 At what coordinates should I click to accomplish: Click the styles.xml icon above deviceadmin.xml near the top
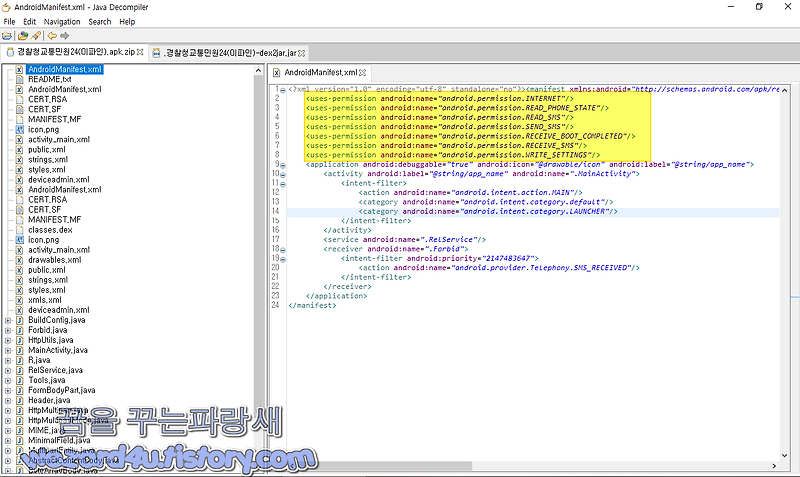tap(19, 170)
